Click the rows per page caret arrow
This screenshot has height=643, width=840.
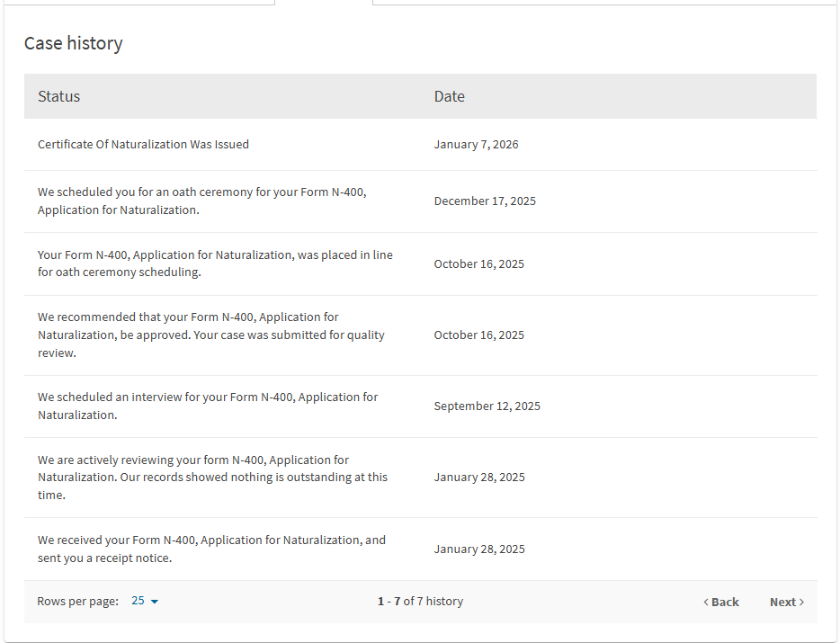[x=155, y=602]
